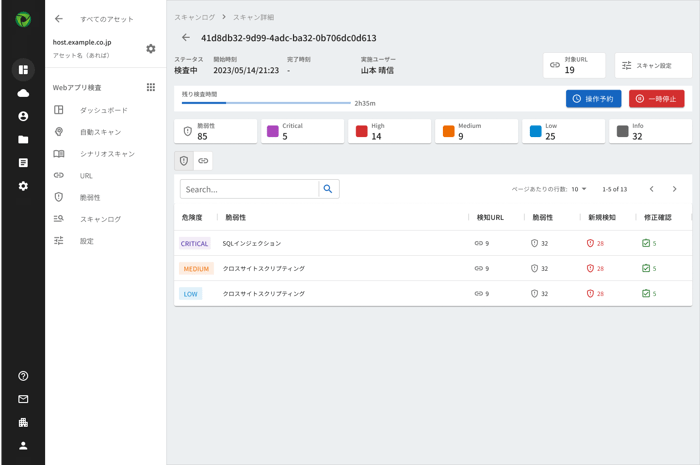The image size is (700, 465).
Task: Click scan ID 41d8db32-9d99-4adc-ba32-0b706dc0d613
Action: [288, 38]
